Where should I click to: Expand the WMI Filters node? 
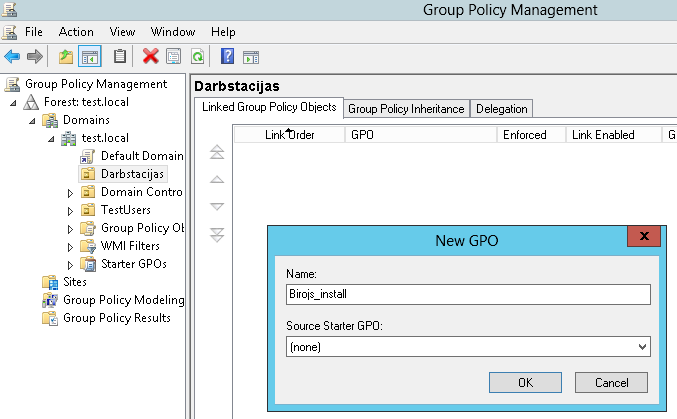point(70,247)
